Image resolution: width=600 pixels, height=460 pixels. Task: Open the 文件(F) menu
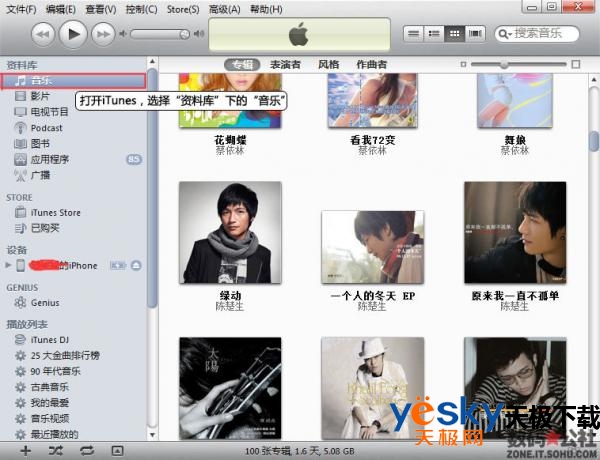click(21, 9)
